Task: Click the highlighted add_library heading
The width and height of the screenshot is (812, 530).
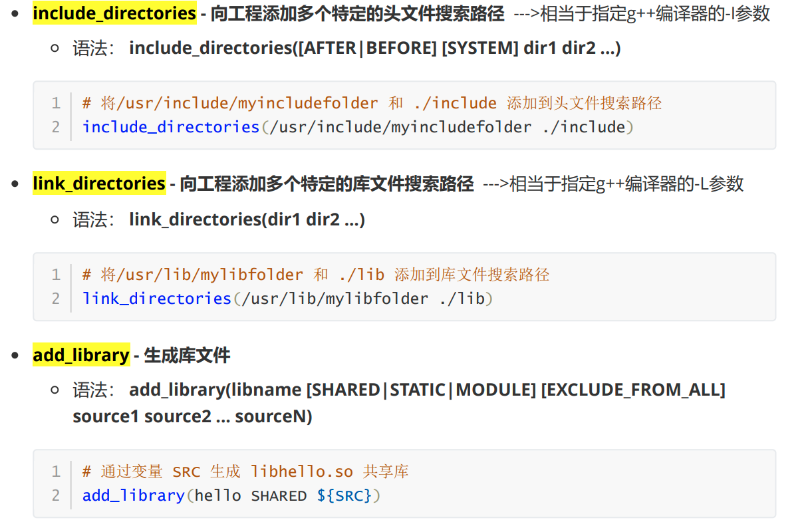Action: point(81,355)
